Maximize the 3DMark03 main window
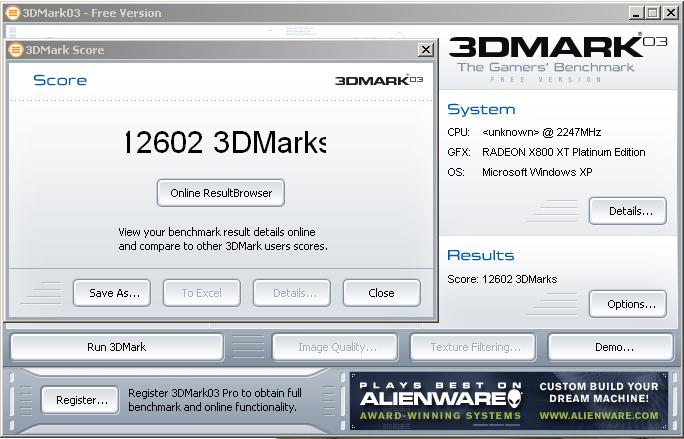This screenshot has width=684, height=439. pyautogui.click(x=653, y=13)
